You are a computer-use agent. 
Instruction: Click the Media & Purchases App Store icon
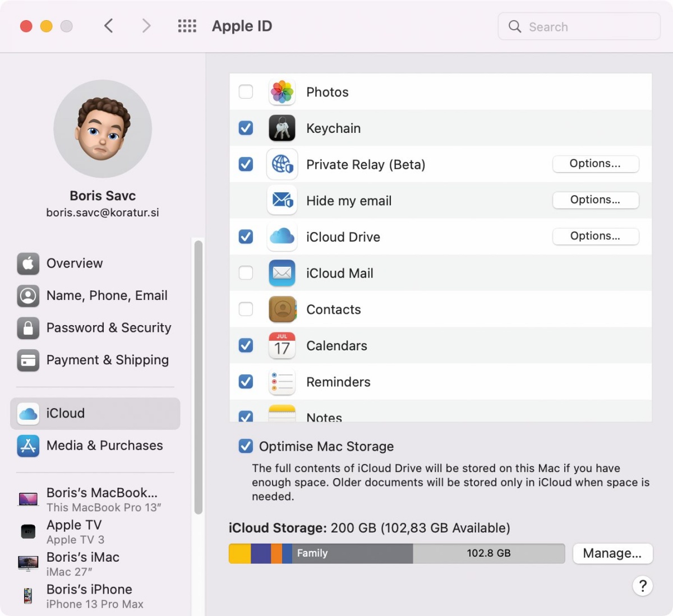coord(28,446)
